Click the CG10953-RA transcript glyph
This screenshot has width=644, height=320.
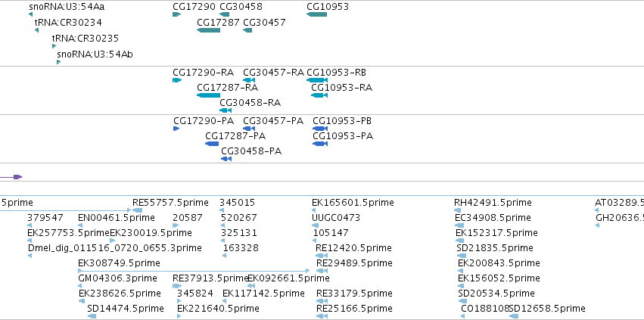(319, 95)
